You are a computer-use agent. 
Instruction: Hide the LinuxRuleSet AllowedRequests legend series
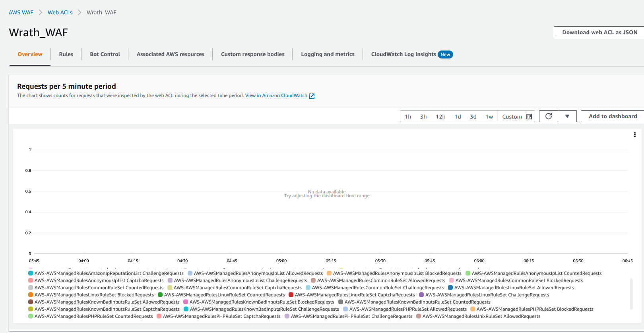pyautogui.click(x=450, y=288)
